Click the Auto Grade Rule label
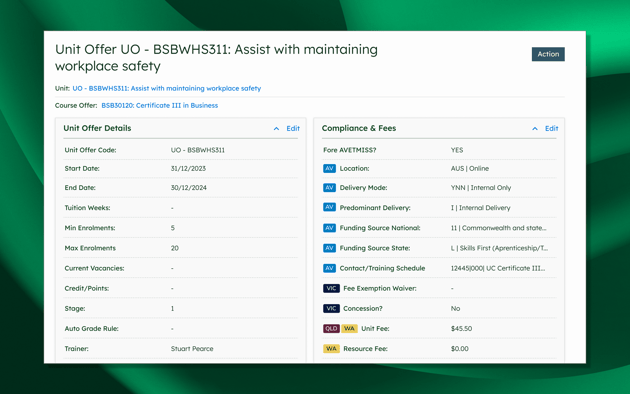 [x=92, y=329]
